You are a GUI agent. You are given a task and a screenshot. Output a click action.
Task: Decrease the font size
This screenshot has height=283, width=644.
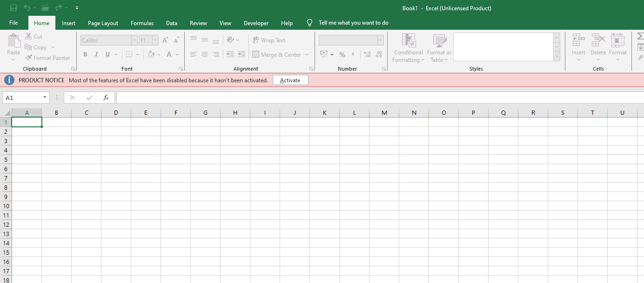(176, 40)
